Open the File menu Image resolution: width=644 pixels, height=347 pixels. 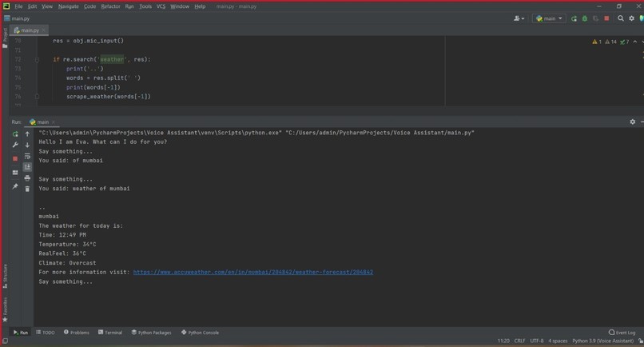(18, 6)
